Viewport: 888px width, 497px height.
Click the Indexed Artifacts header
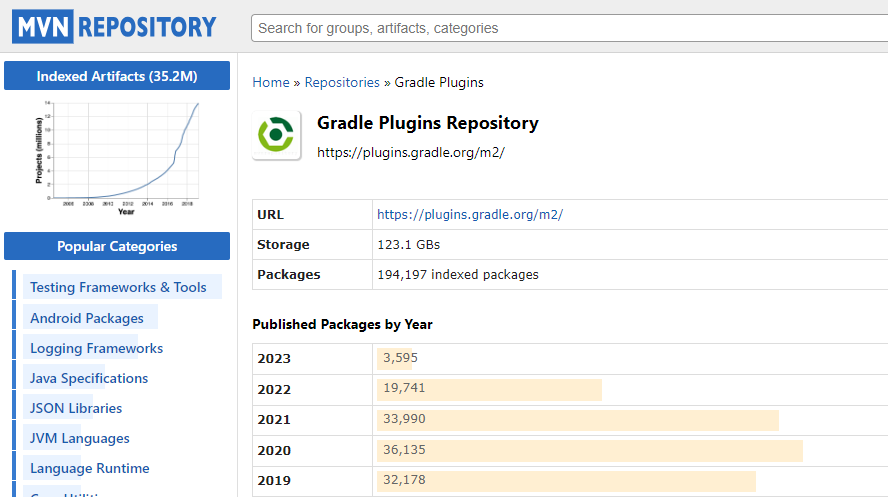[117, 76]
